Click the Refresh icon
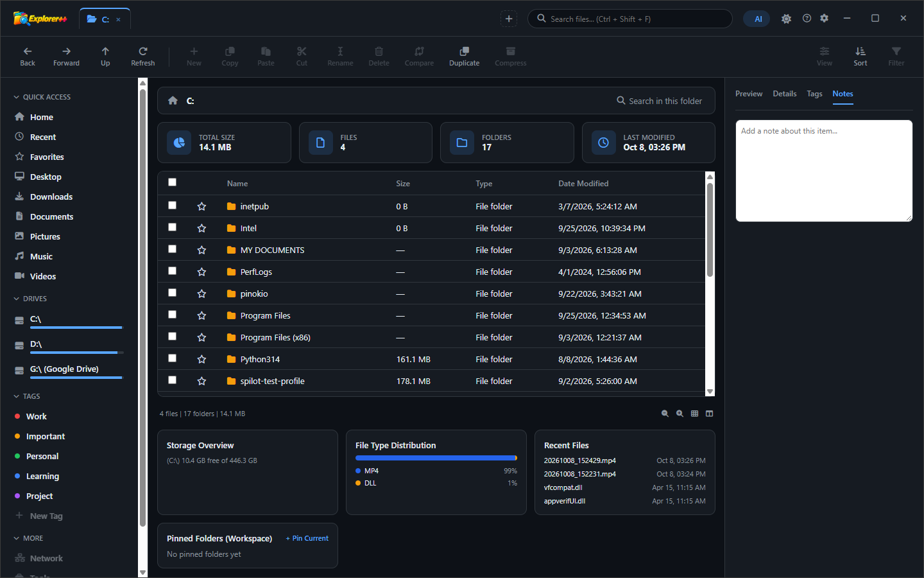 pyautogui.click(x=143, y=51)
